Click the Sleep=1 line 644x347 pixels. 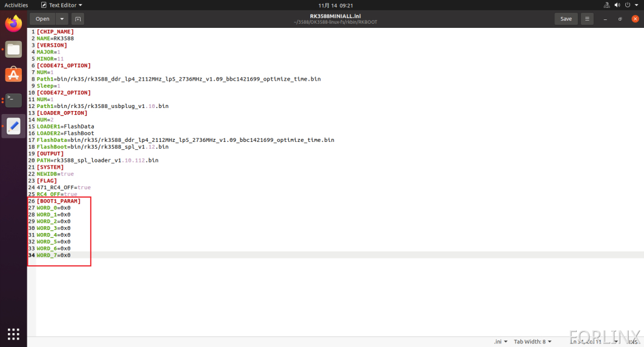coord(48,86)
